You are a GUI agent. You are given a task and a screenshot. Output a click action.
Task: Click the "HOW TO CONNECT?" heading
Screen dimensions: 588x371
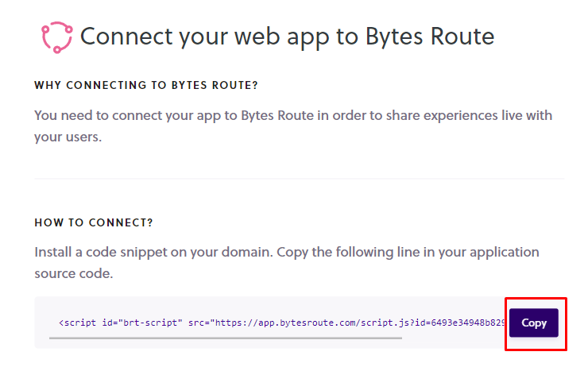tap(94, 222)
